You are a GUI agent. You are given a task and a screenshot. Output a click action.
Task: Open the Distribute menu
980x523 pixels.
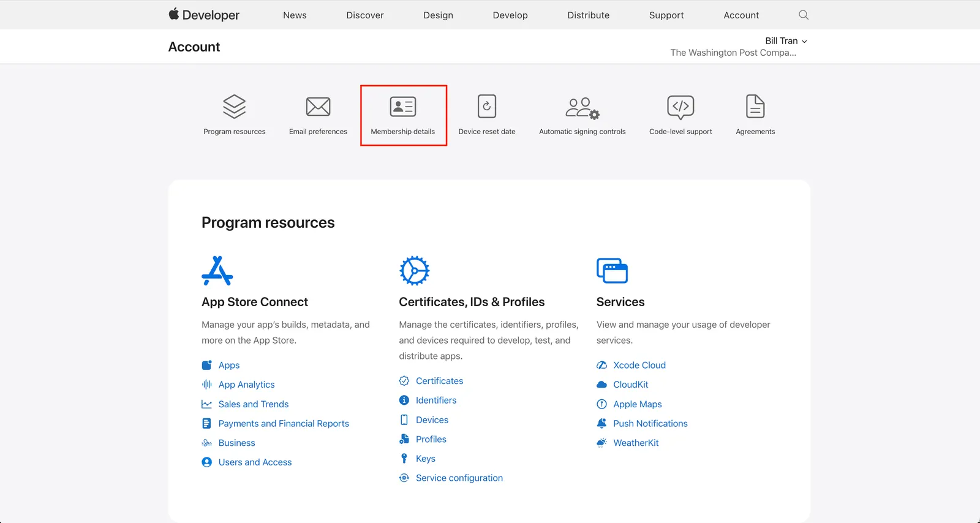pos(589,15)
